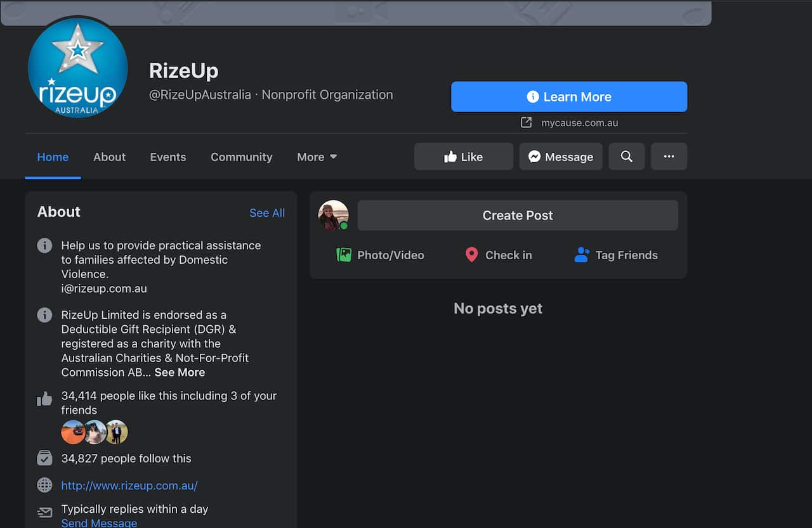The width and height of the screenshot is (812, 528).
Task: Open the More tab dropdown
Action: pyautogui.click(x=317, y=157)
